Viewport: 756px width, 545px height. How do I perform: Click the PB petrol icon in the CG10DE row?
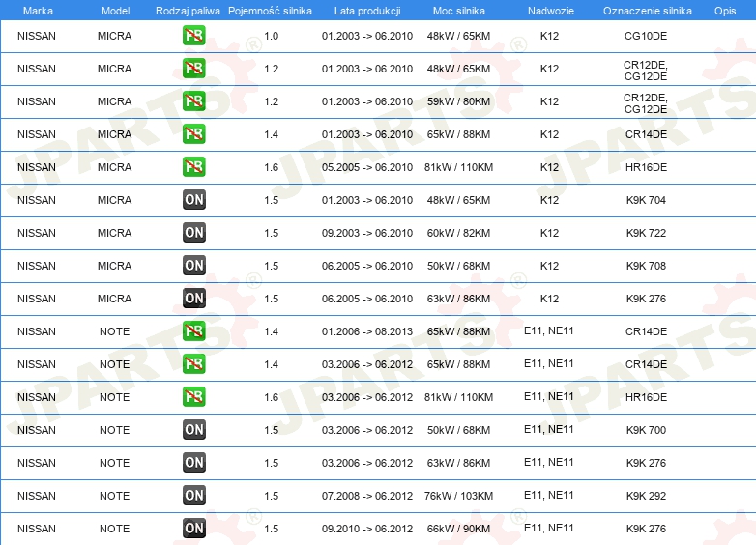click(193, 36)
